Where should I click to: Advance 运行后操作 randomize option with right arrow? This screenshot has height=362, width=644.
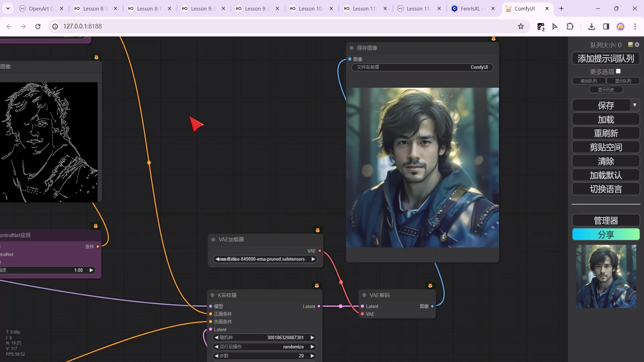click(312, 347)
